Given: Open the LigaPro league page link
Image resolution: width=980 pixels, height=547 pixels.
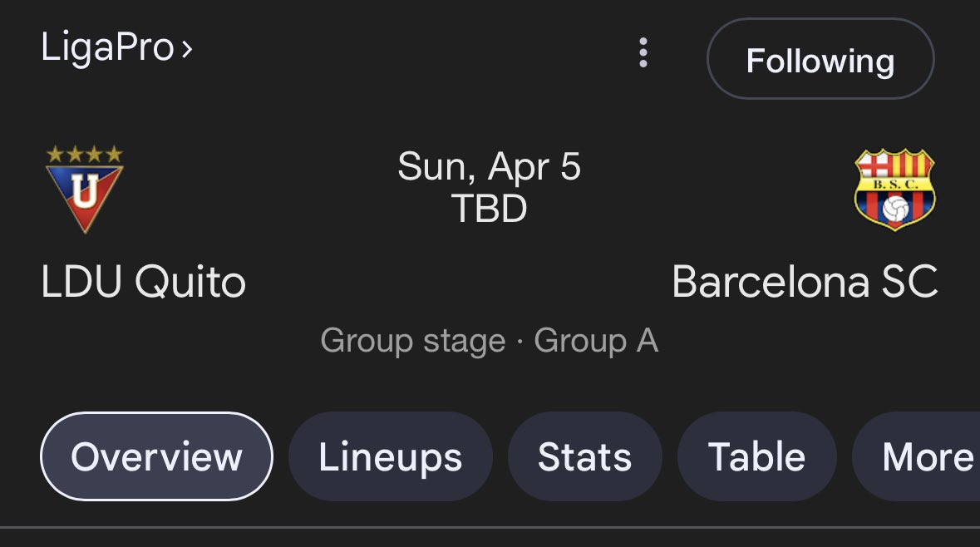Looking at the screenshot, I should [107, 47].
